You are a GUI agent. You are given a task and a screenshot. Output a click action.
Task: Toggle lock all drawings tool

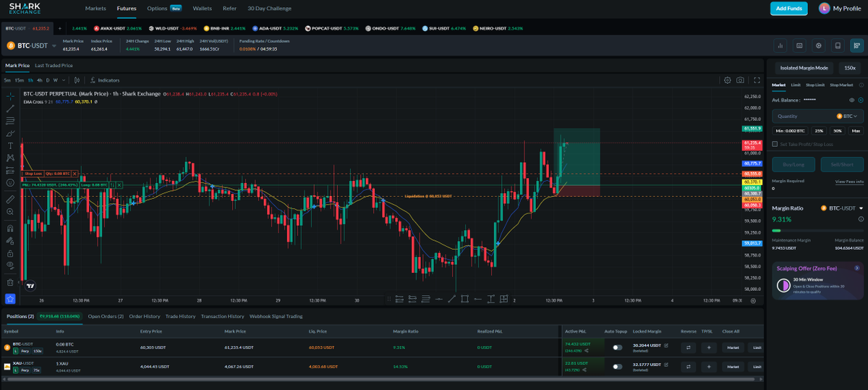(10, 254)
